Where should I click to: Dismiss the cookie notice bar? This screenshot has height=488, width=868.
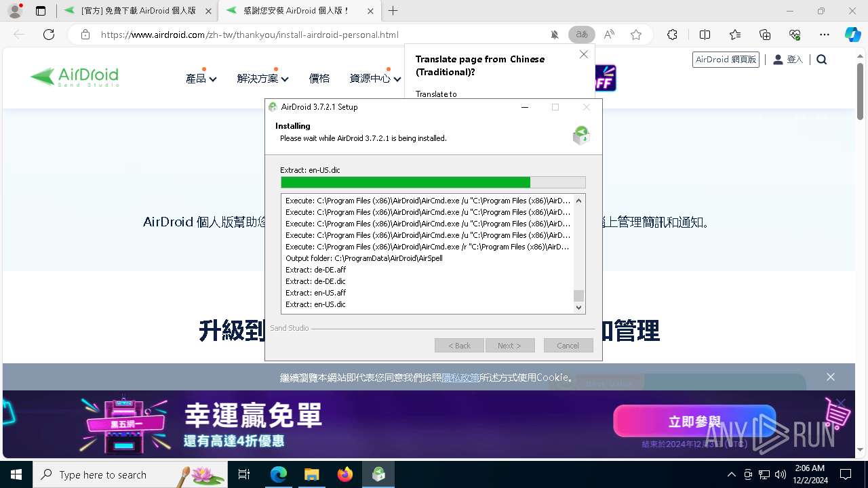[x=831, y=377]
